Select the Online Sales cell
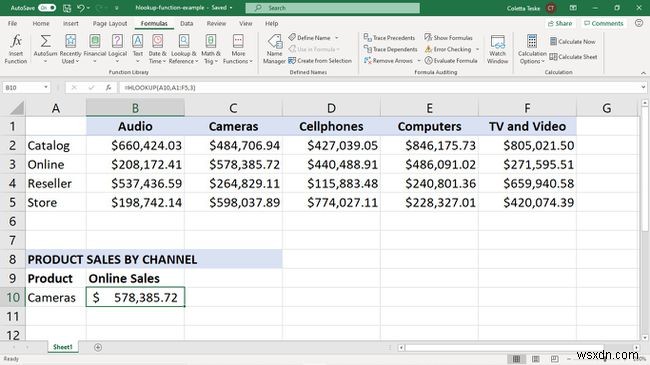The height and width of the screenshot is (365, 650). 135,278
